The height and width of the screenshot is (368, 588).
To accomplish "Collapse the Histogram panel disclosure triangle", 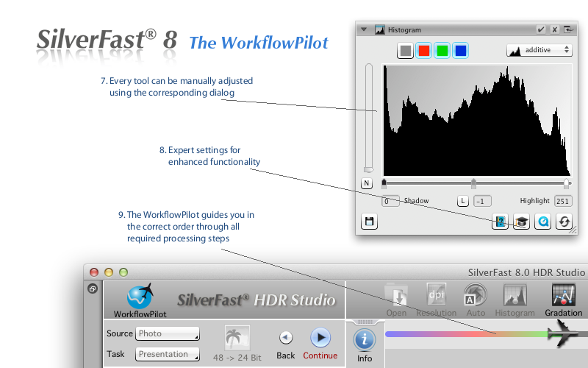I will [x=364, y=29].
